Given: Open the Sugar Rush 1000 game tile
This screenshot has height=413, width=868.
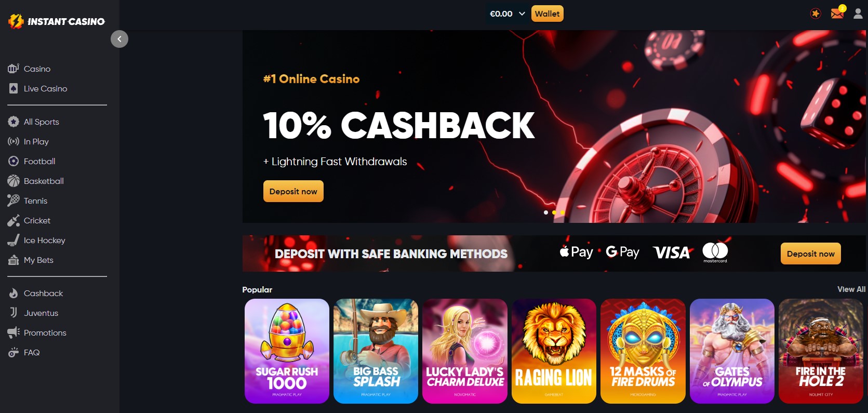Looking at the screenshot, I should [287, 351].
